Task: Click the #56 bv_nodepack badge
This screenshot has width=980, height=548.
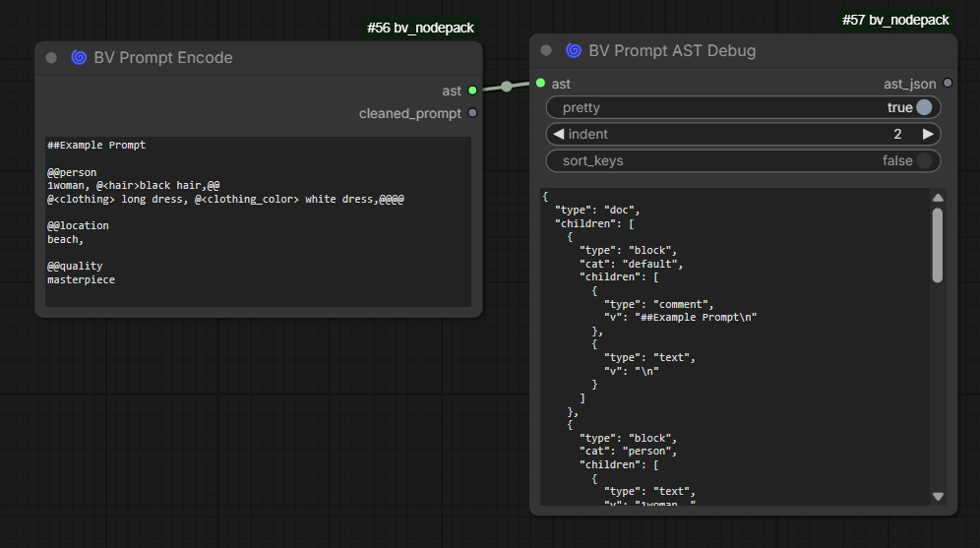Action: click(420, 29)
